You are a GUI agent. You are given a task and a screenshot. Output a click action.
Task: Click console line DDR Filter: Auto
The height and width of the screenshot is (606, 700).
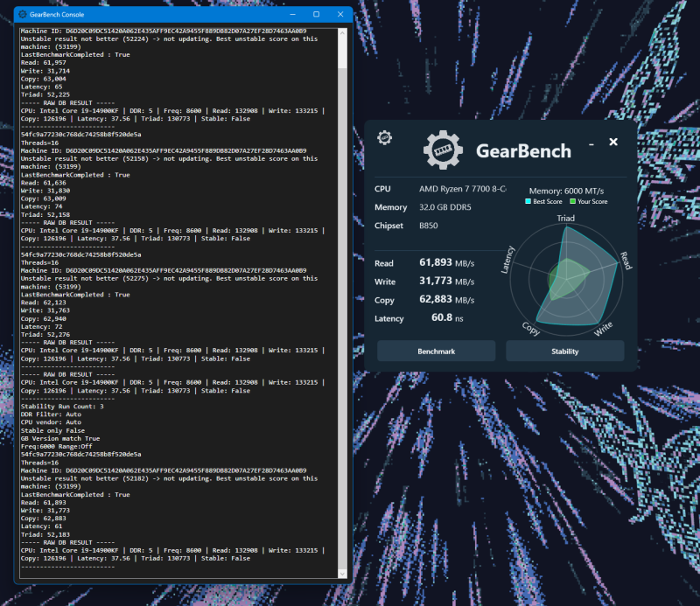51,414
